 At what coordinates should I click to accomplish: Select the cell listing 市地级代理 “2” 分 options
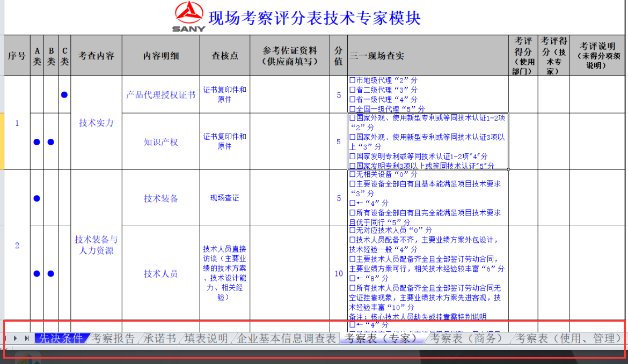click(428, 94)
